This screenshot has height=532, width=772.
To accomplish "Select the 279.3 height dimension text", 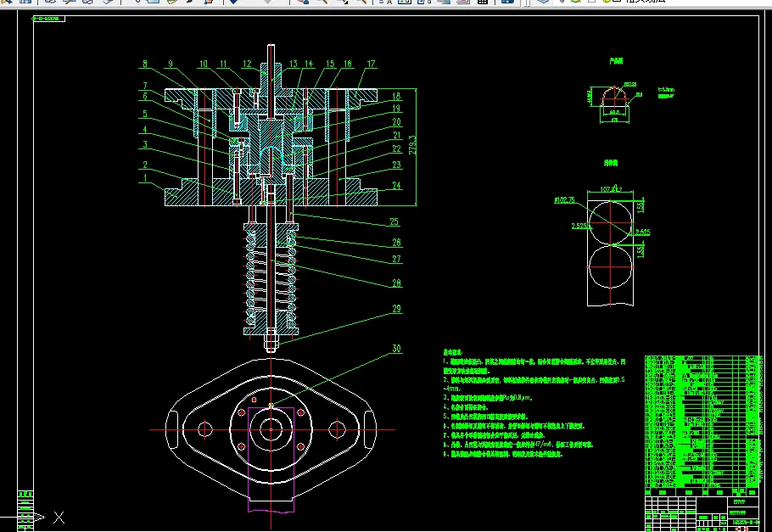I will tap(412, 145).
